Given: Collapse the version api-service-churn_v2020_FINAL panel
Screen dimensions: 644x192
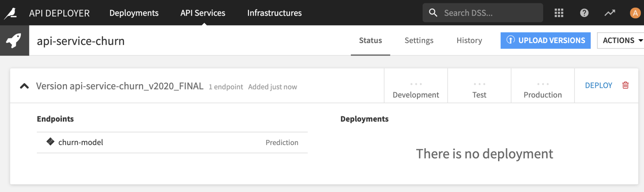Looking at the screenshot, I should coord(24,86).
